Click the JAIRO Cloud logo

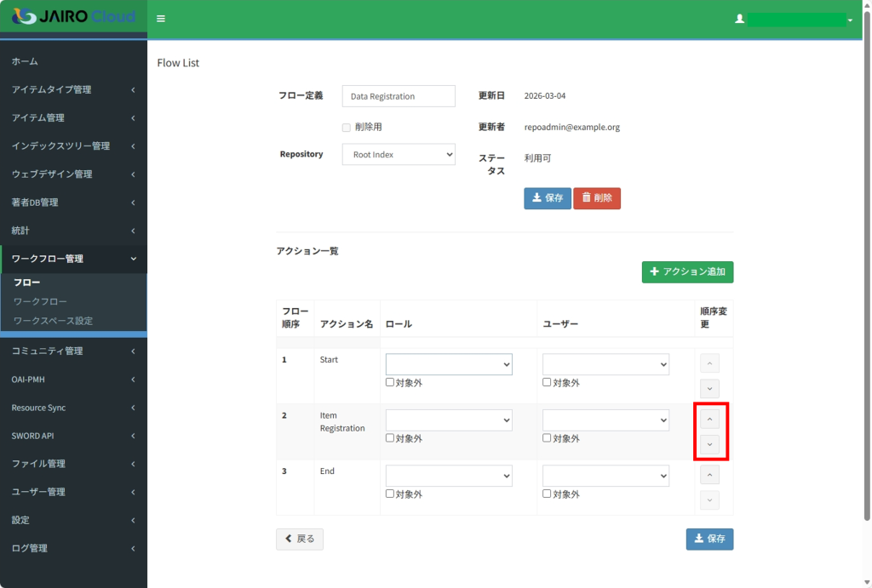(x=73, y=17)
